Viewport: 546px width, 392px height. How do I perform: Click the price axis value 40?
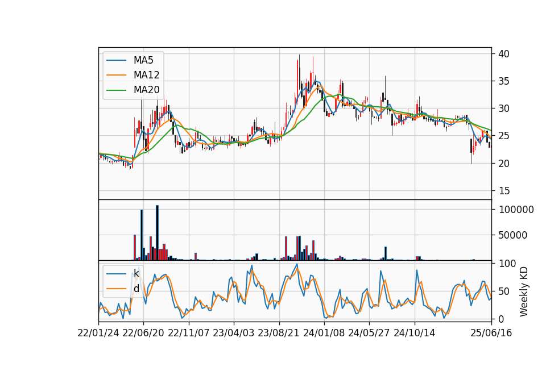(x=504, y=54)
